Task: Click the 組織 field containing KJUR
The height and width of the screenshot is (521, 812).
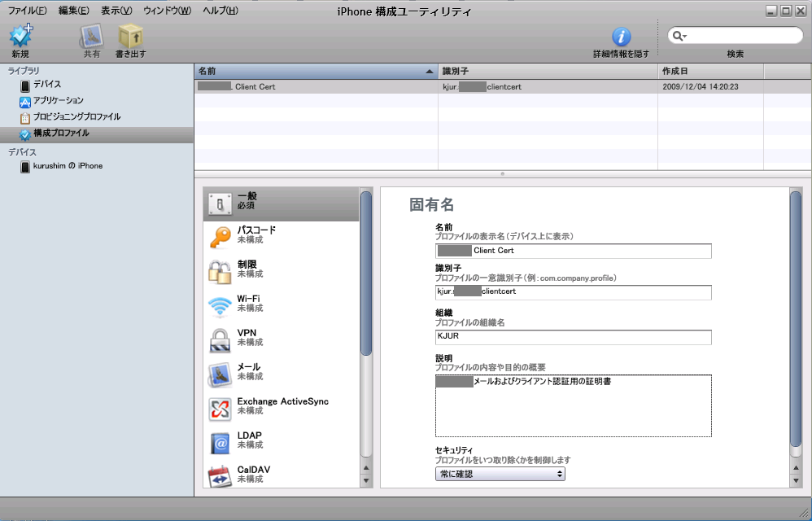Action: point(574,337)
